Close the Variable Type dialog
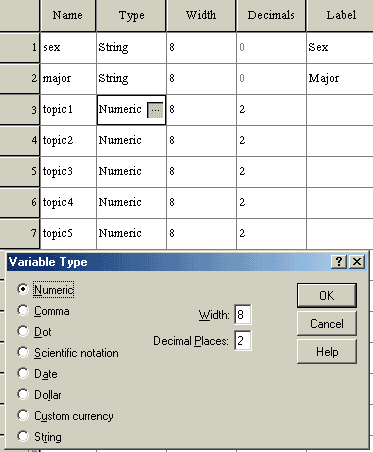This screenshot has height=452, width=373. (357, 262)
